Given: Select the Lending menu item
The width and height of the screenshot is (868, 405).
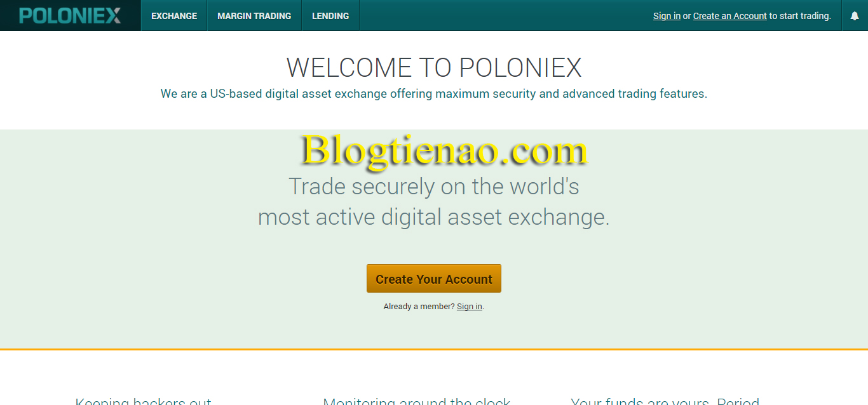Looking at the screenshot, I should coord(330,16).
